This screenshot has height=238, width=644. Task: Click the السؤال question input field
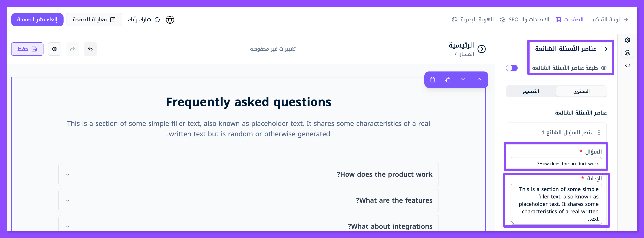(556, 164)
